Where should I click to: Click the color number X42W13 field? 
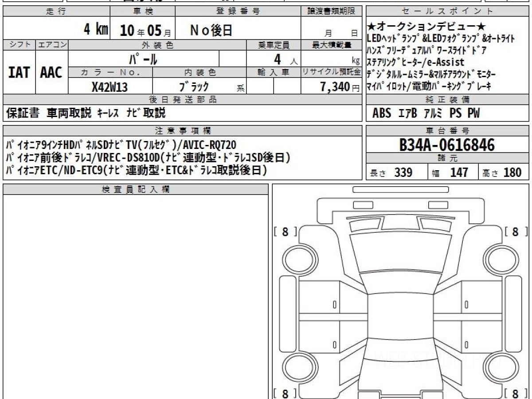click(110, 87)
